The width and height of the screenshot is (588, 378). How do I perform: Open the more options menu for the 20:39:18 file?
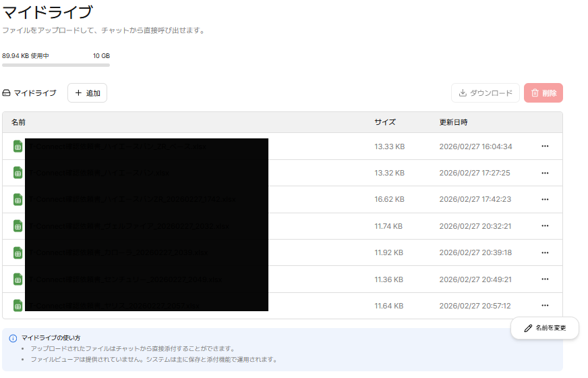545,252
